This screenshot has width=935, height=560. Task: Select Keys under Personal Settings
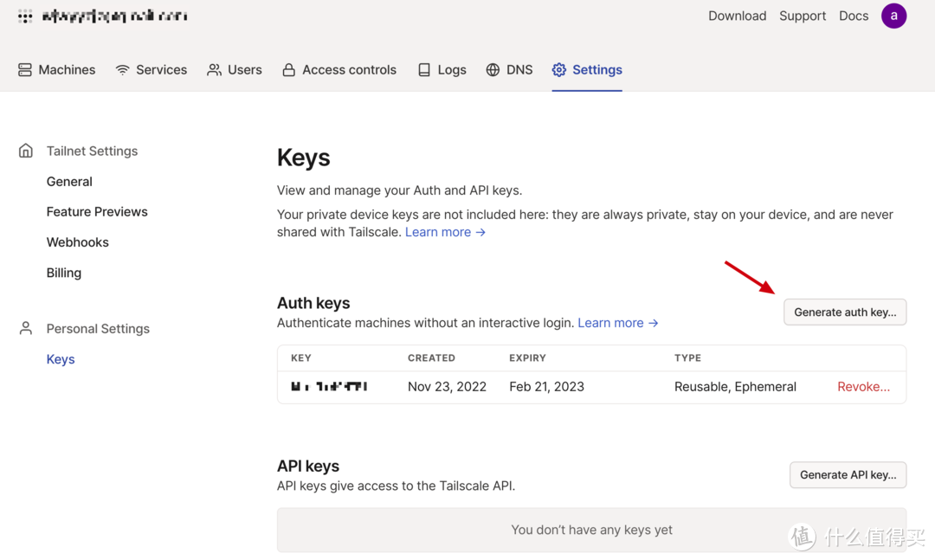(61, 359)
